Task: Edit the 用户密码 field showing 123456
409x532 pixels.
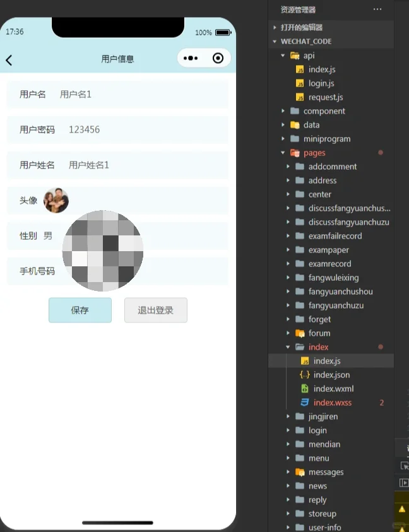Action: tap(117, 129)
